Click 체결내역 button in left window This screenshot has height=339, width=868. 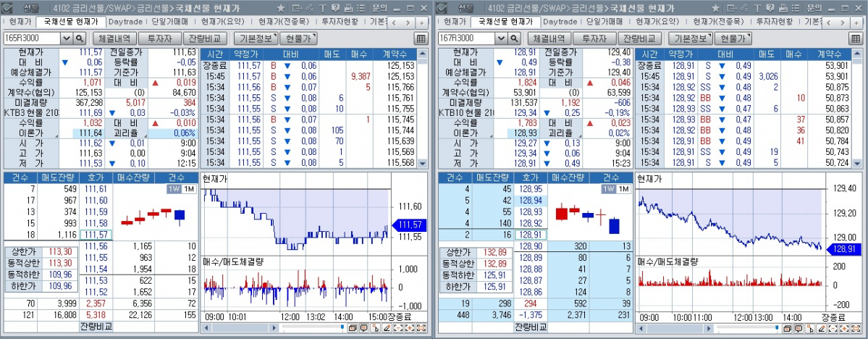pyautogui.click(x=114, y=38)
